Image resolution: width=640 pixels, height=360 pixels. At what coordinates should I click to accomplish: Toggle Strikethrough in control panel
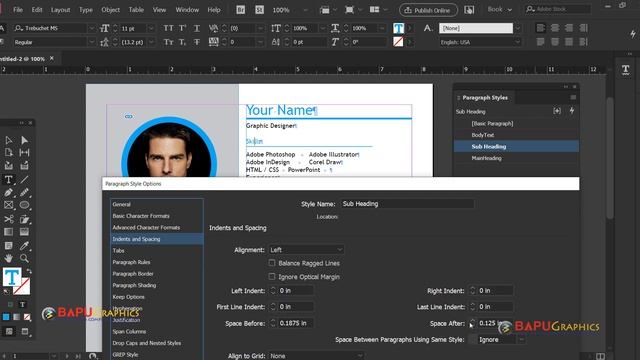coord(197,42)
